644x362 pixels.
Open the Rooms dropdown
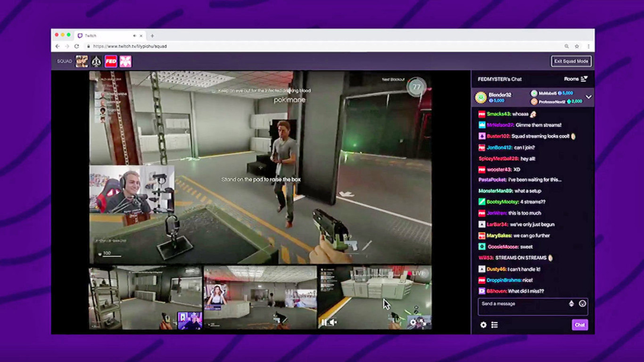coord(576,79)
